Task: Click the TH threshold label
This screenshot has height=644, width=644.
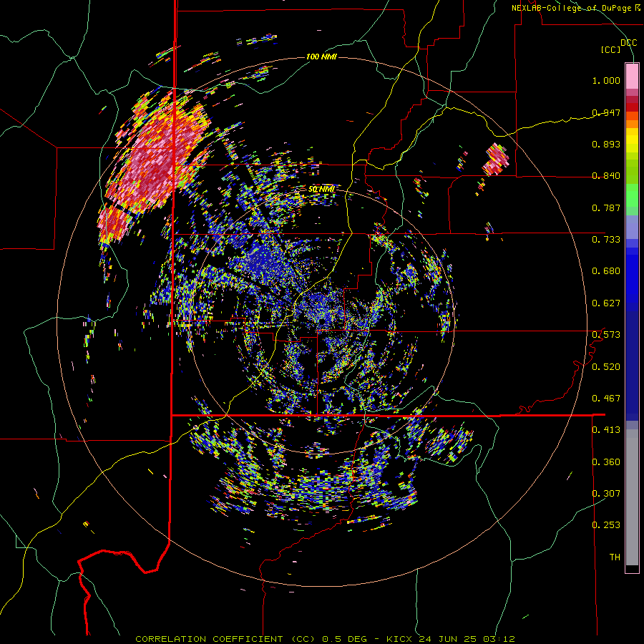Action: [x=615, y=557]
